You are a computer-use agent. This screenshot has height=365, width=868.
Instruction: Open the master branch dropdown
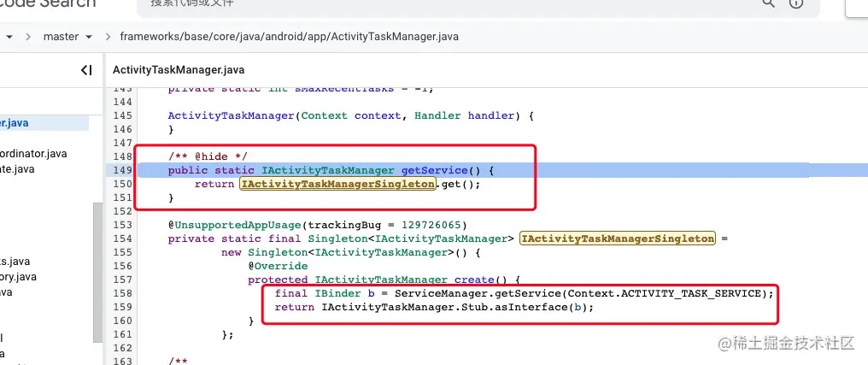tap(67, 37)
